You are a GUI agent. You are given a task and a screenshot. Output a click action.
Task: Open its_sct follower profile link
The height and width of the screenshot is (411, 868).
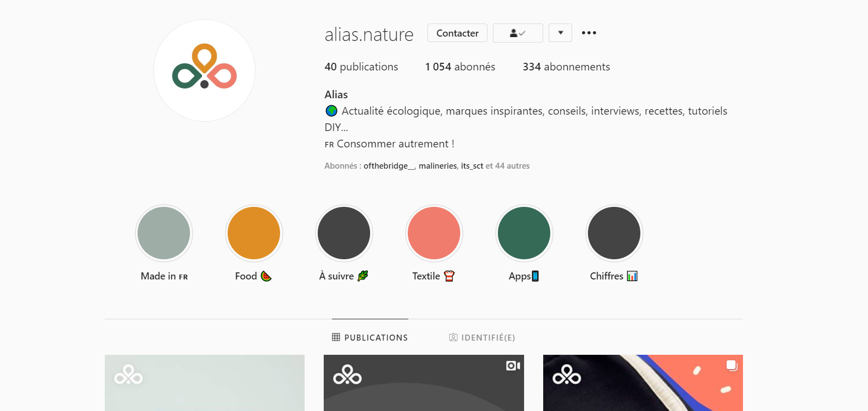coord(472,166)
